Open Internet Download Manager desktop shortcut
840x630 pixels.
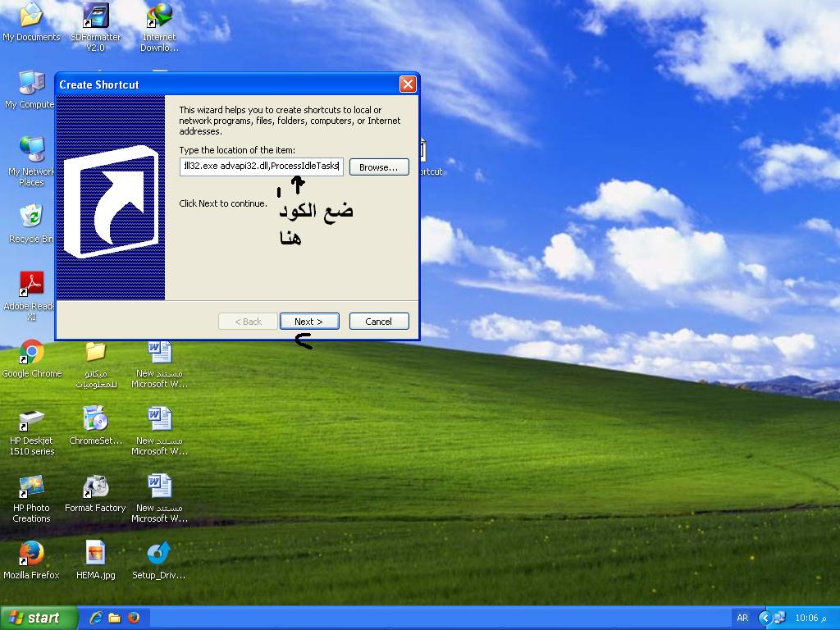(x=159, y=25)
